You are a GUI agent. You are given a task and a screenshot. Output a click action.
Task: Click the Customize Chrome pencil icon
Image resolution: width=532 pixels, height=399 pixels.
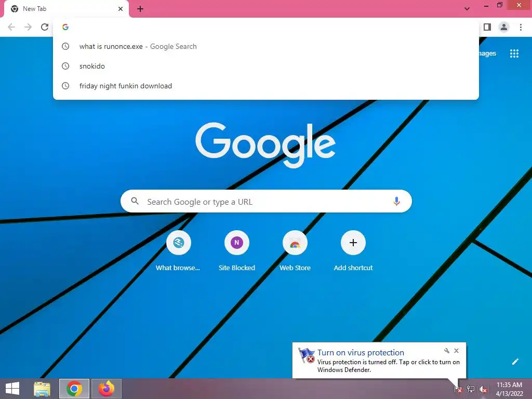pyautogui.click(x=515, y=362)
